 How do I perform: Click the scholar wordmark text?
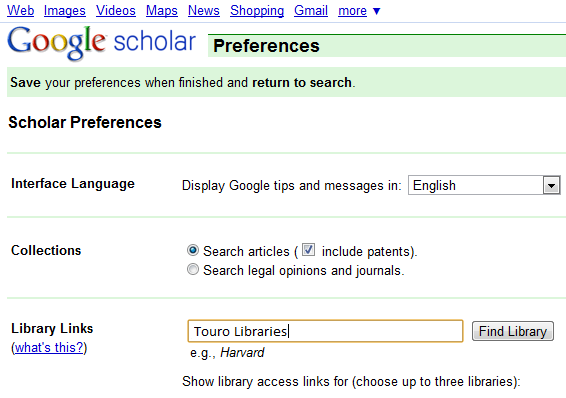point(154,41)
